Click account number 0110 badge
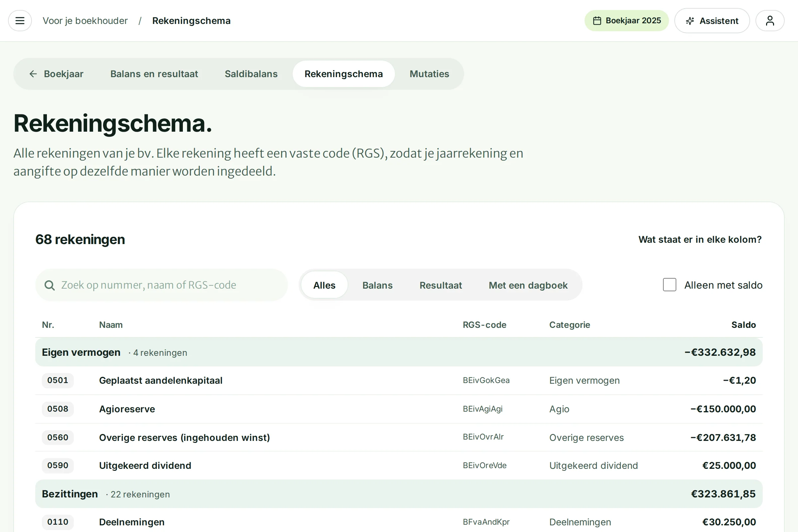The width and height of the screenshot is (798, 532). tap(58, 522)
